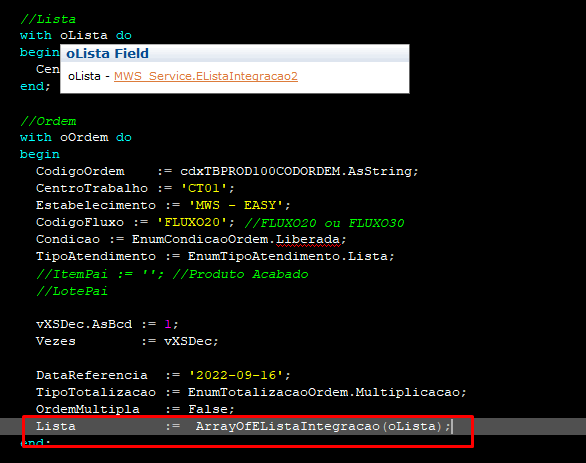Screen dimensions: 586x463
Task: Click 'EnumTipoAtendimento.Lista' value
Action: [288, 256]
